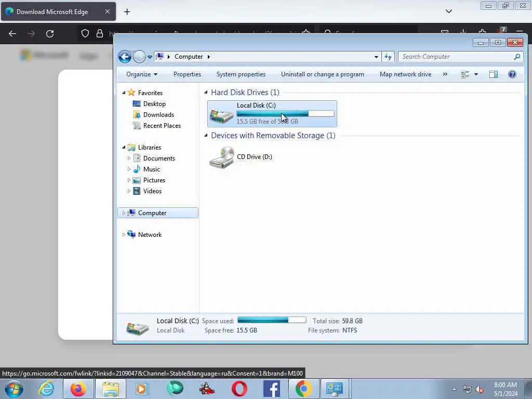The width and height of the screenshot is (532, 399).
Task: Click the computer icon in address bar
Action: click(x=159, y=57)
